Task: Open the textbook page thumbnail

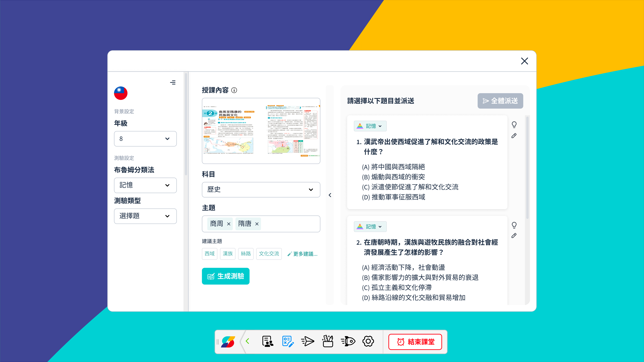Action: (261, 131)
